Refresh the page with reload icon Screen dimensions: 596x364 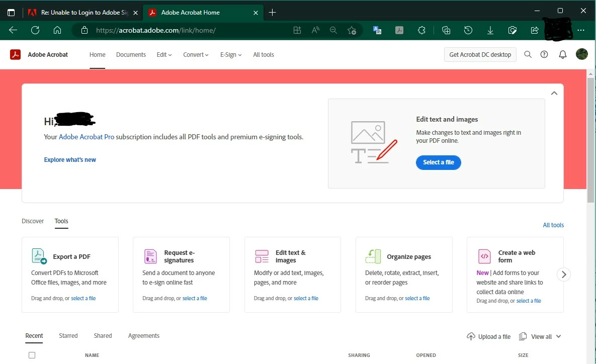coord(35,30)
